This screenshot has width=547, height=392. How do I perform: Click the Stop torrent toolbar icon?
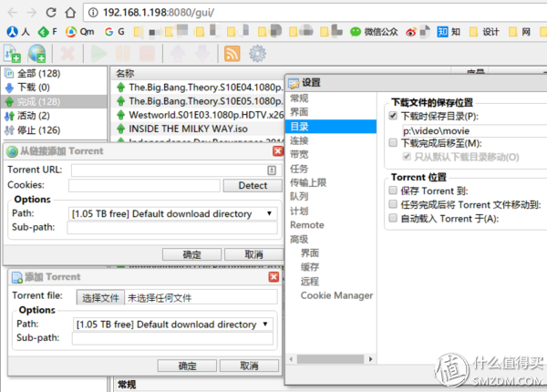pyautogui.click(x=147, y=54)
